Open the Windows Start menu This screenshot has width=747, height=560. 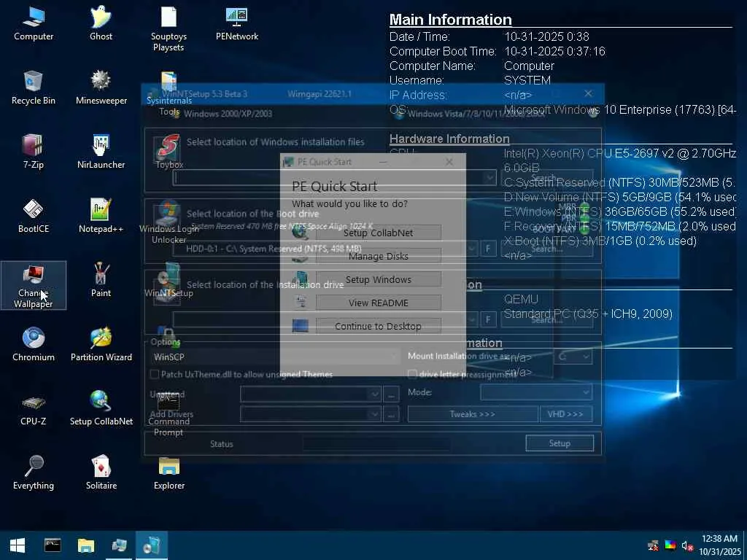18,545
